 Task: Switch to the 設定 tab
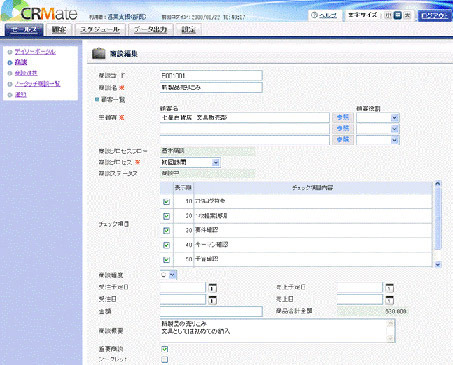[188, 30]
